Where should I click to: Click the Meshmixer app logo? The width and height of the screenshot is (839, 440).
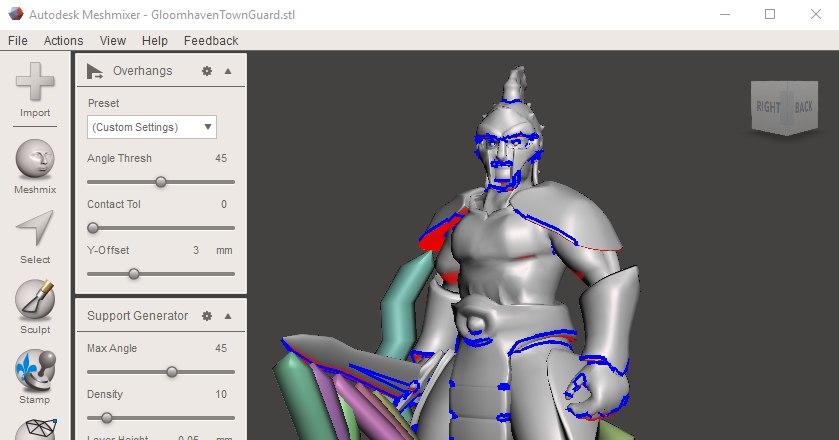click(16, 14)
